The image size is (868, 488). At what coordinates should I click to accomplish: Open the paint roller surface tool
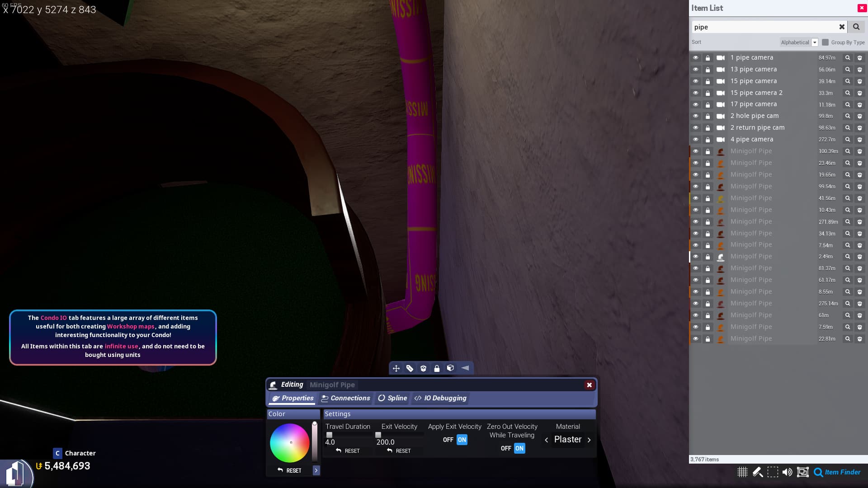pyautogui.click(x=758, y=472)
